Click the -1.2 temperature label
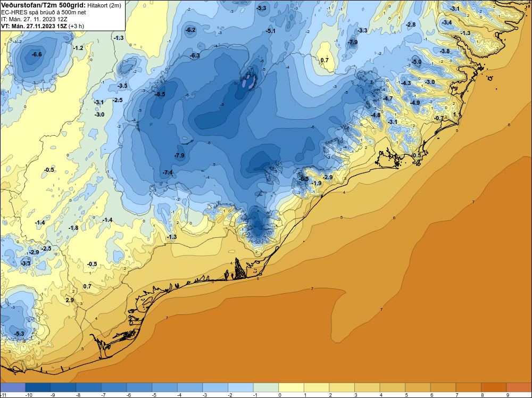Viewport: 532px width, 398px height. tap(78, 48)
